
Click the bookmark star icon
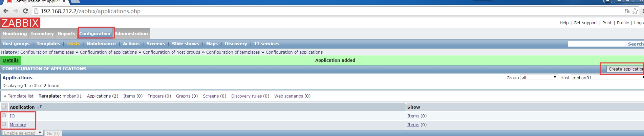pos(635,11)
